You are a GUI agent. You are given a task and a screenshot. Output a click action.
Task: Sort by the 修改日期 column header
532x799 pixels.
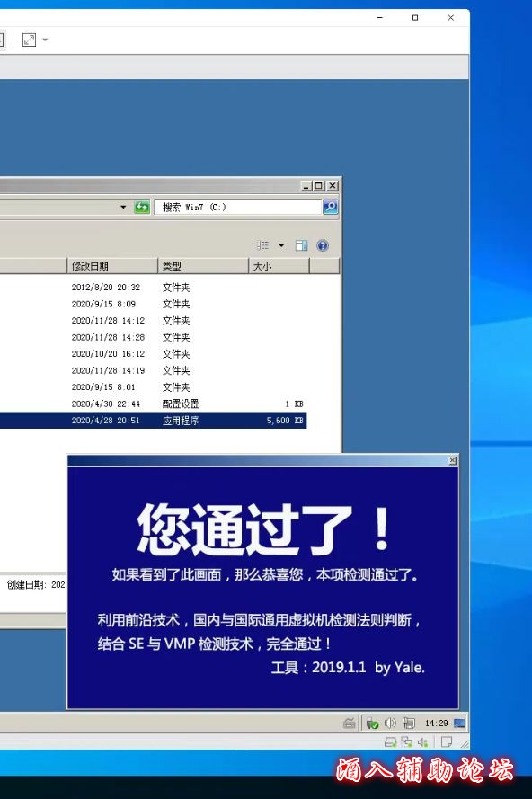[x=112, y=266]
